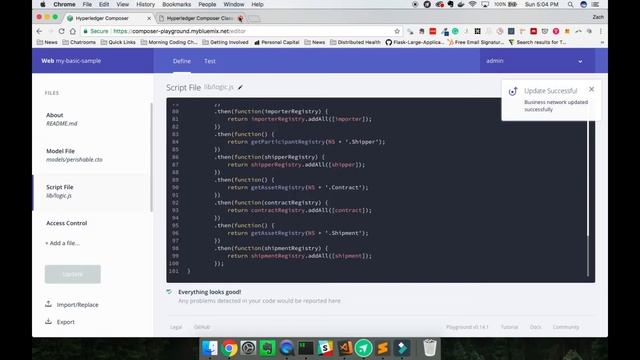The height and width of the screenshot is (360, 640).
Task: Click the Spotlight search icon
Action: 570,4
